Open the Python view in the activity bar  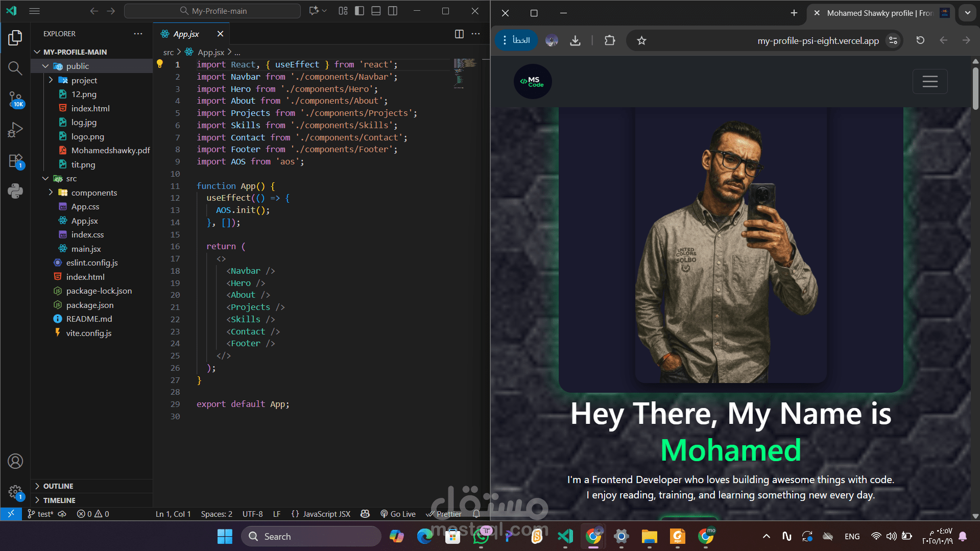pyautogui.click(x=15, y=191)
